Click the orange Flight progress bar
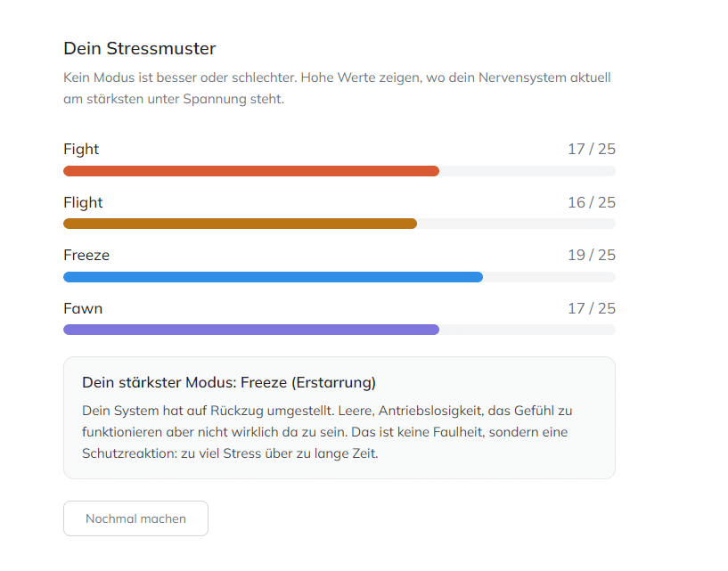Screen dimensions: 728x571 coord(240,224)
